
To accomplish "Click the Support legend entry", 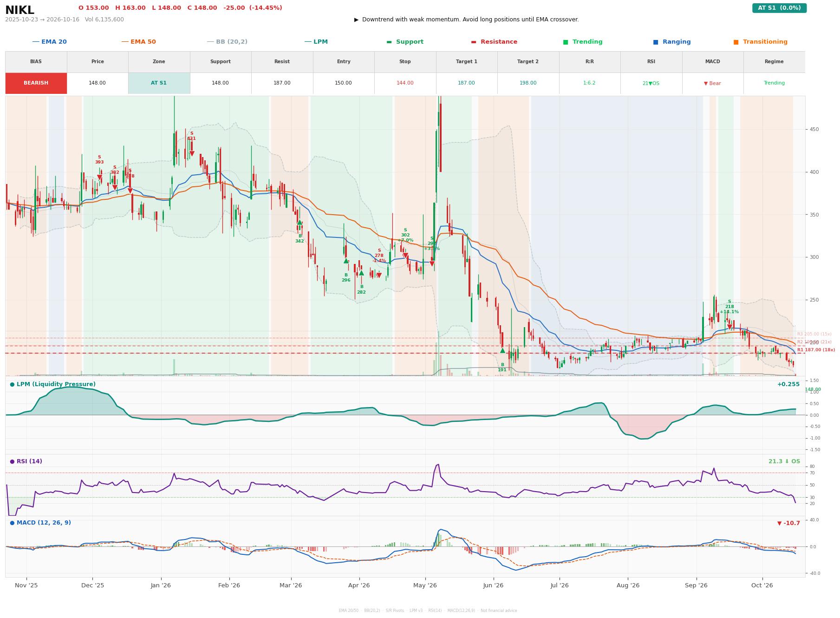I will click(x=405, y=42).
